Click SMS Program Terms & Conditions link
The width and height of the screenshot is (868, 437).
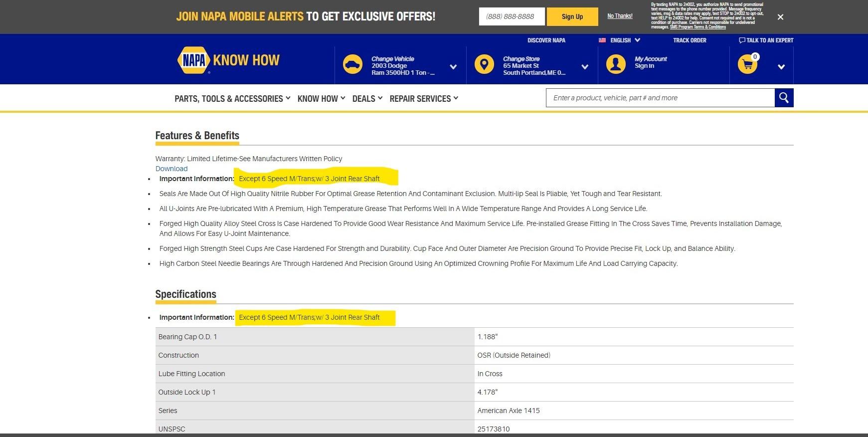[x=698, y=27]
